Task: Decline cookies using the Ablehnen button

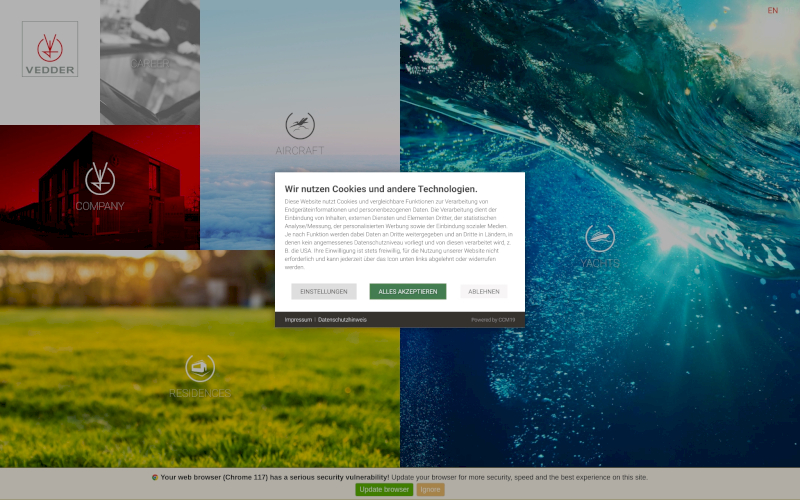Action: (484, 292)
